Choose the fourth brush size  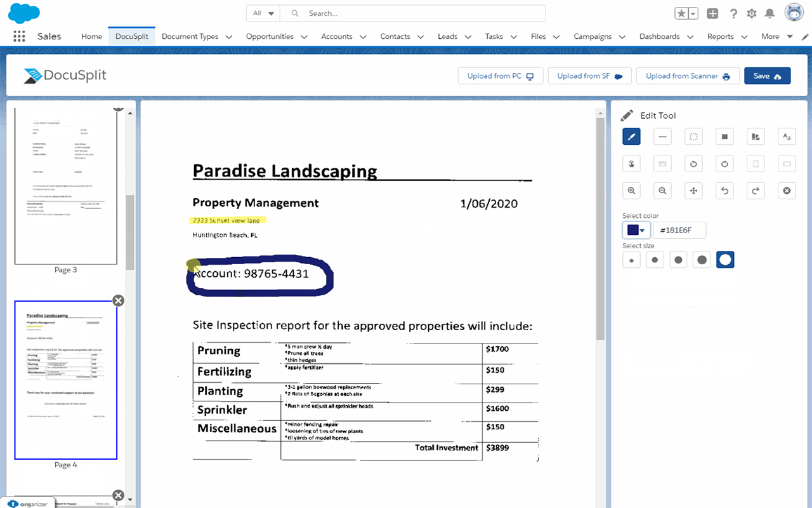[x=702, y=260]
